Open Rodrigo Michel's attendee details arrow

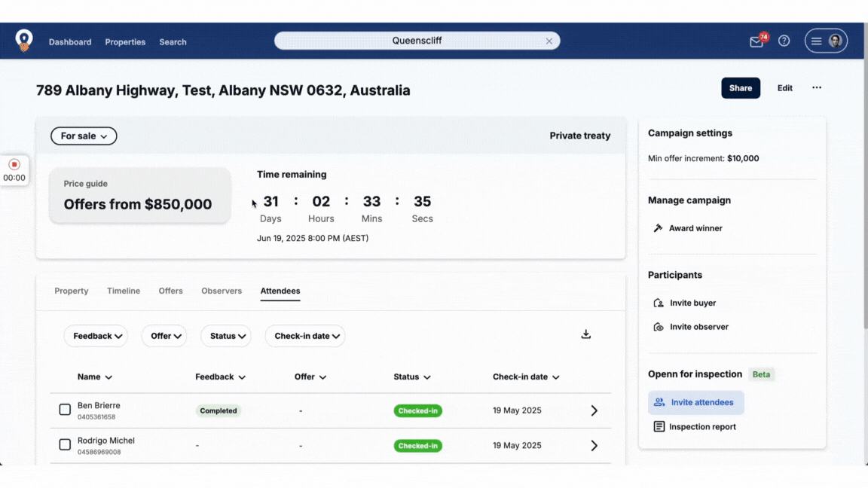click(x=594, y=446)
